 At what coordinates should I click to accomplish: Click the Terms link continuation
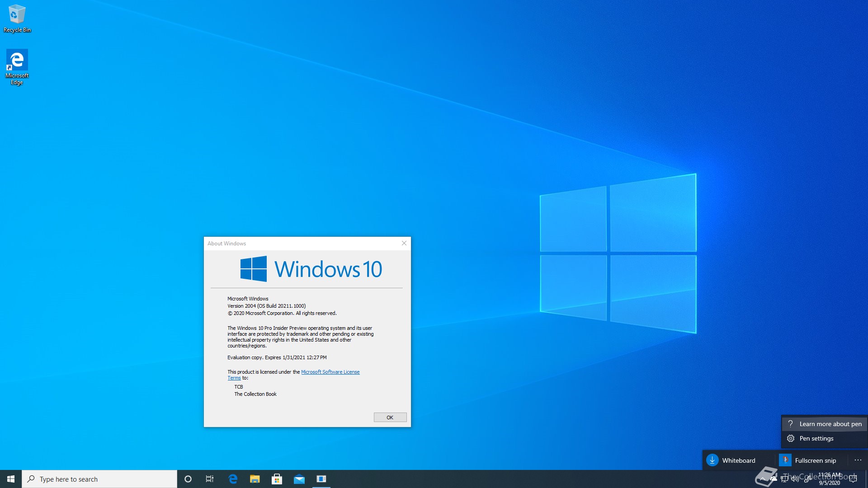tap(234, 378)
